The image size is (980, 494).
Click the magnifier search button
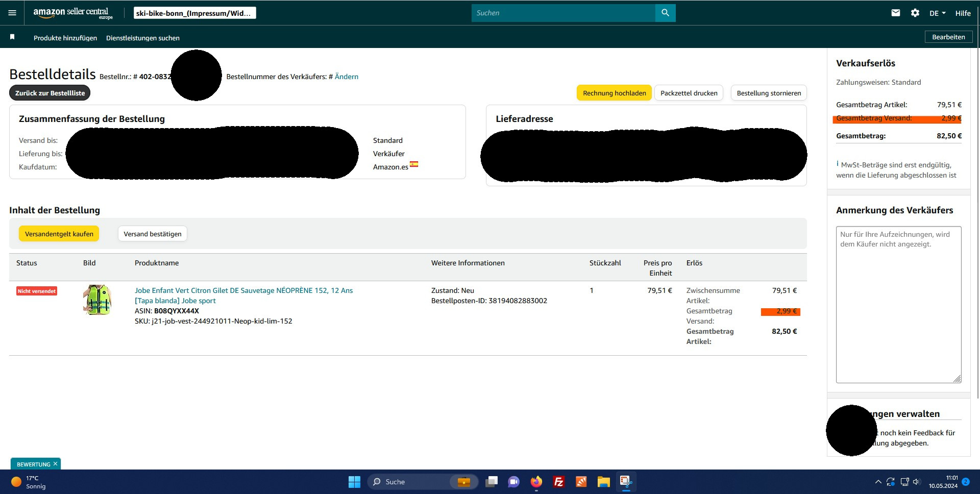click(665, 13)
